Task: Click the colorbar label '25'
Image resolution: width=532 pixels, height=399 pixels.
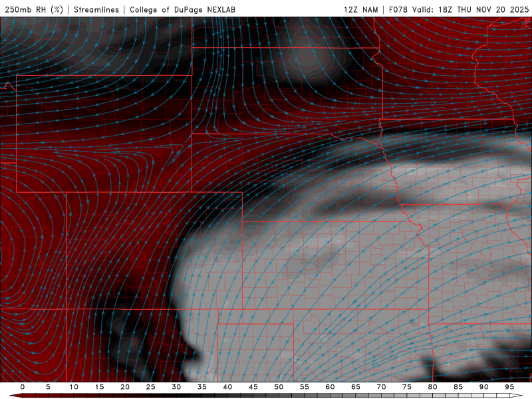Action: click(151, 387)
